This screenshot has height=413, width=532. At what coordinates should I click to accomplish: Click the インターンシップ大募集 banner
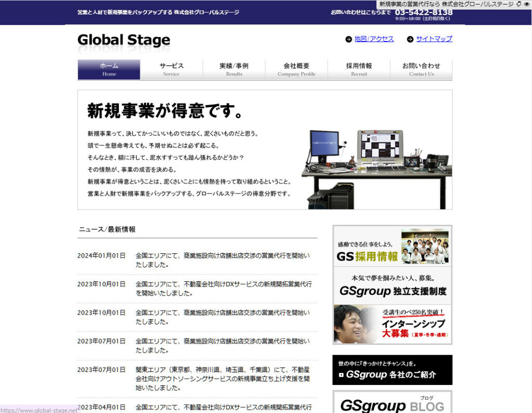pos(392,324)
